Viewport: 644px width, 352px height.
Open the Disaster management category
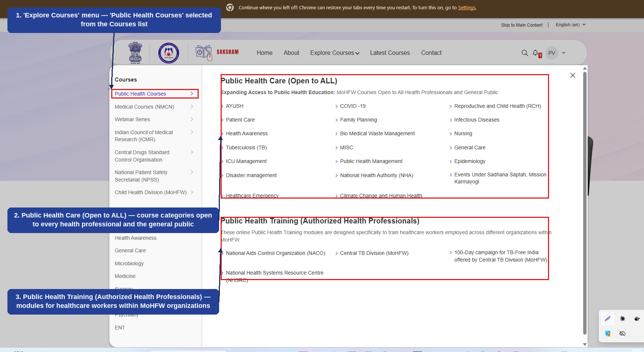(x=251, y=175)
